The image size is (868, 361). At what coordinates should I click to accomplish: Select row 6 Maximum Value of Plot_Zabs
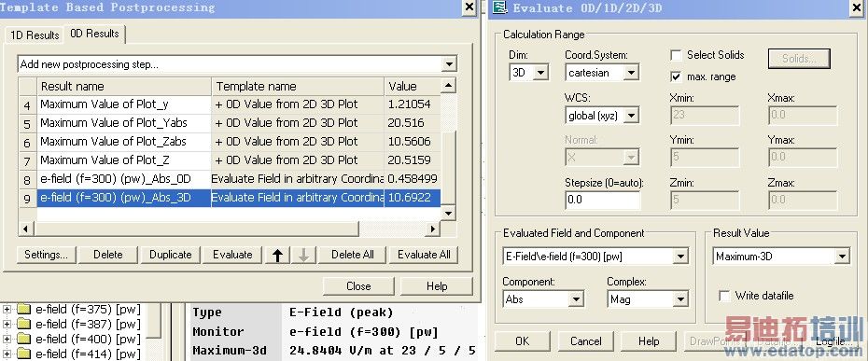[230, 142]
